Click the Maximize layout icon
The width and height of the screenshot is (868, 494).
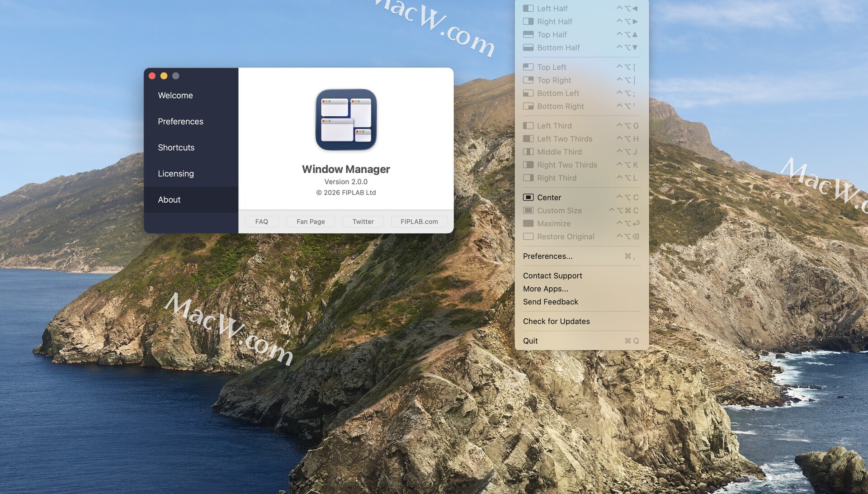[x=528, y=223]
